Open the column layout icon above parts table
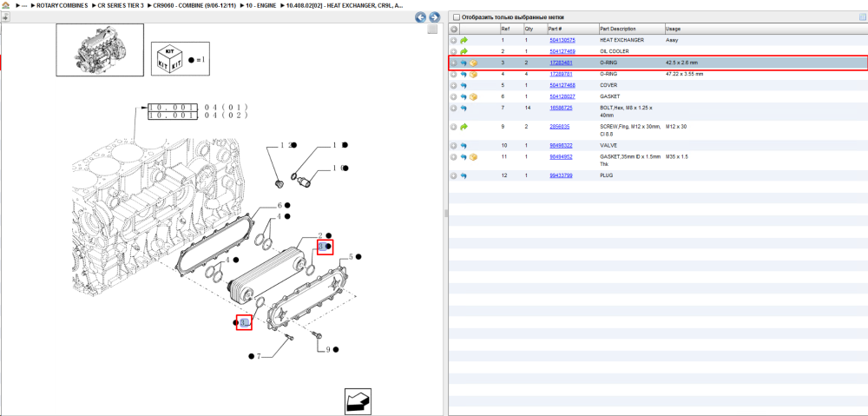868x416 pixels. [x=862, y=17]
